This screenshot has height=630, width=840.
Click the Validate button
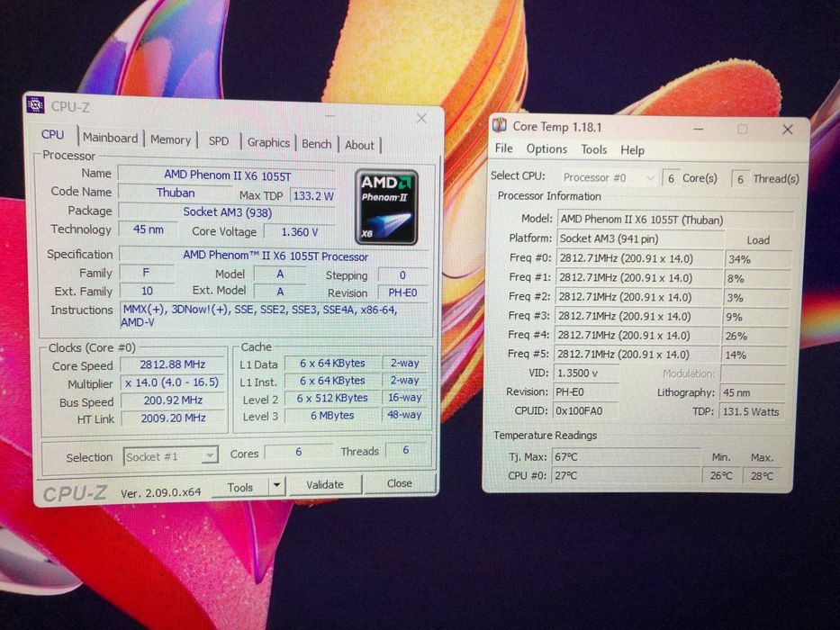(x=325, y=484)
